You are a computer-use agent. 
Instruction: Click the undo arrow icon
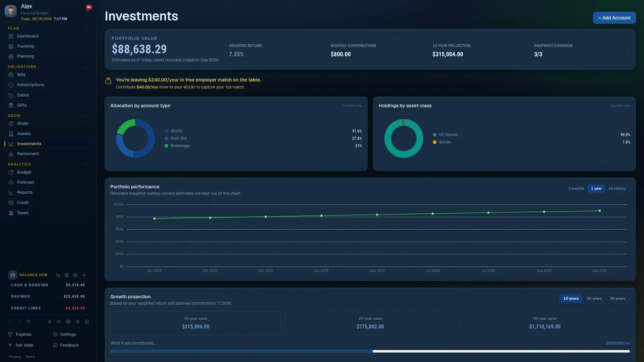9,322
